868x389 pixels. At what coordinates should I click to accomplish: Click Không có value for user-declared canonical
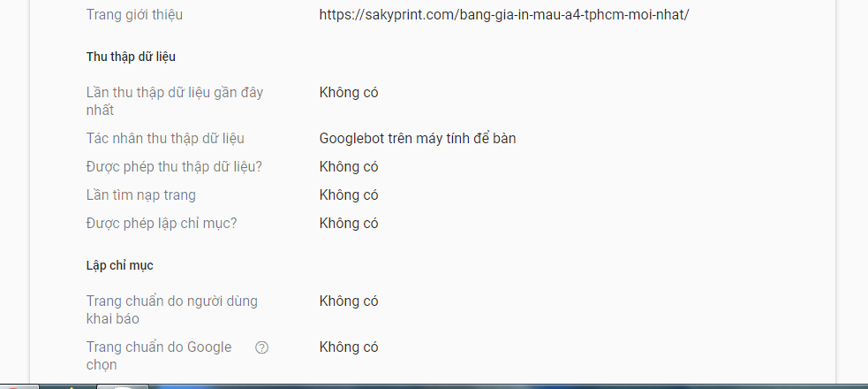(x=349, y=301)
